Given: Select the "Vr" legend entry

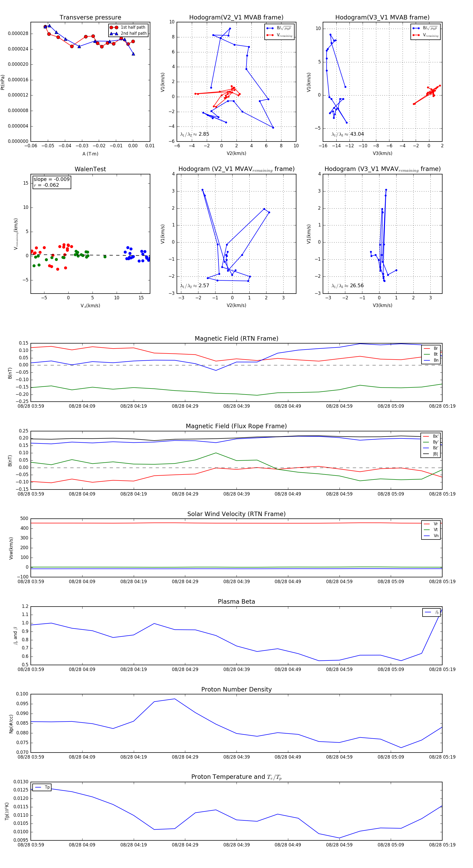Looking at the screenshot, I should point(431,524).
